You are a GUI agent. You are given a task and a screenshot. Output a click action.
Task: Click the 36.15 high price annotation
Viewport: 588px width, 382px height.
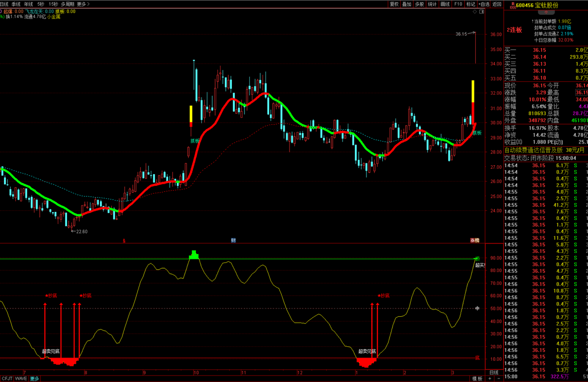(461, 34)
